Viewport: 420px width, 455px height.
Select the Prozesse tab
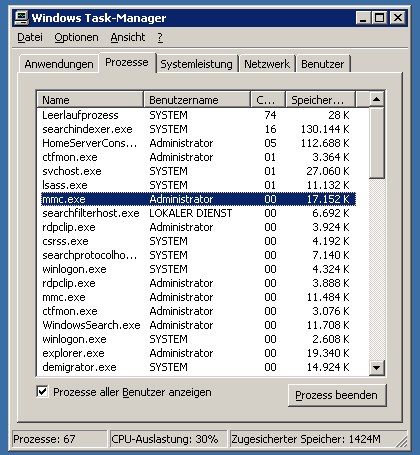127,62
